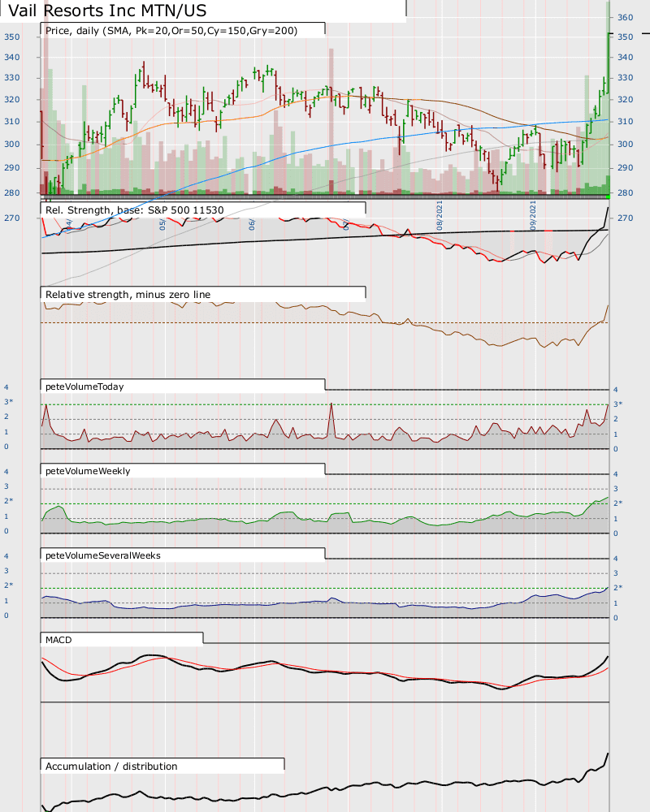The height and width of the screenshot is (812, 650).
Task: Select the Price, daily SMA panel label
Action: click(x=171, y=31)
